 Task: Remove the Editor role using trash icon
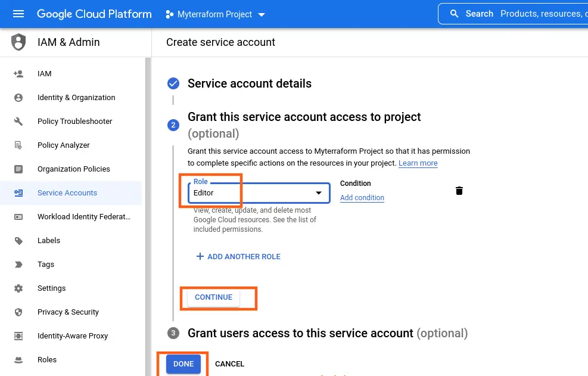[x=459, y=190]
